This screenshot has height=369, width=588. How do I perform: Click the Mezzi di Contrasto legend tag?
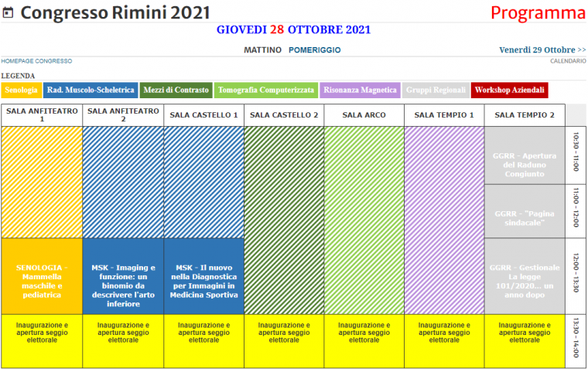click(x=176, y=91)
